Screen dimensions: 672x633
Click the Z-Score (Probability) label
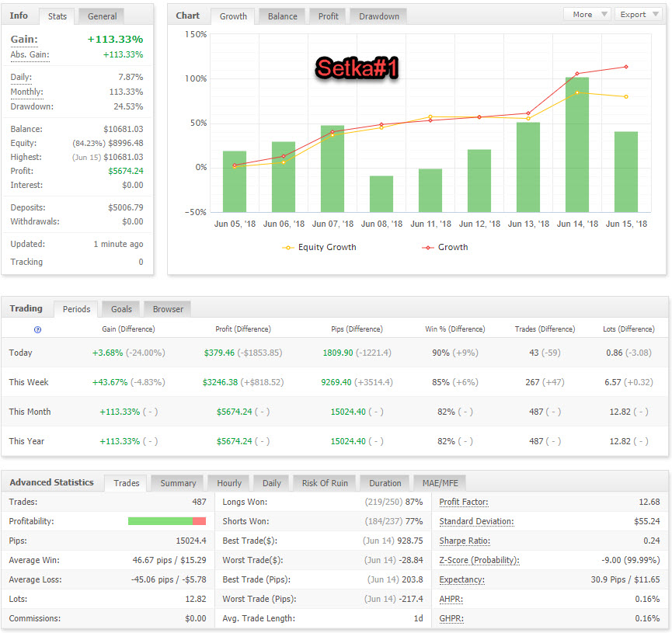pos(479,560)
